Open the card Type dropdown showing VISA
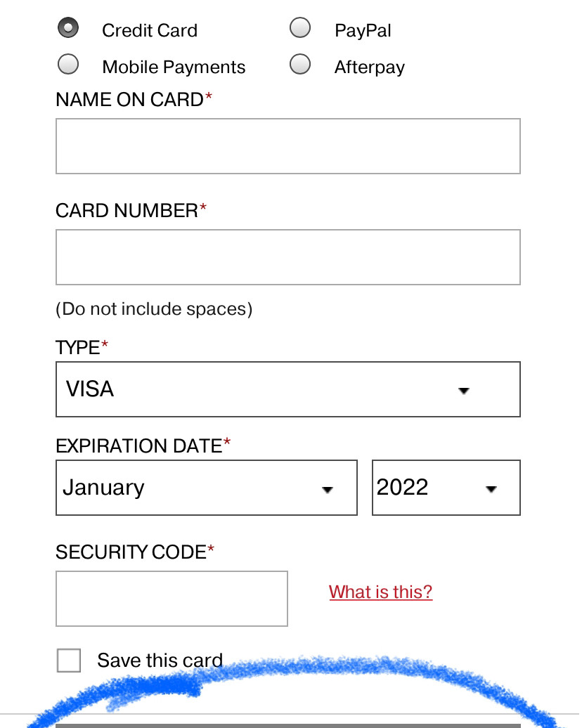This screenshot has height=728, width=582. click(x=288, y=389)
